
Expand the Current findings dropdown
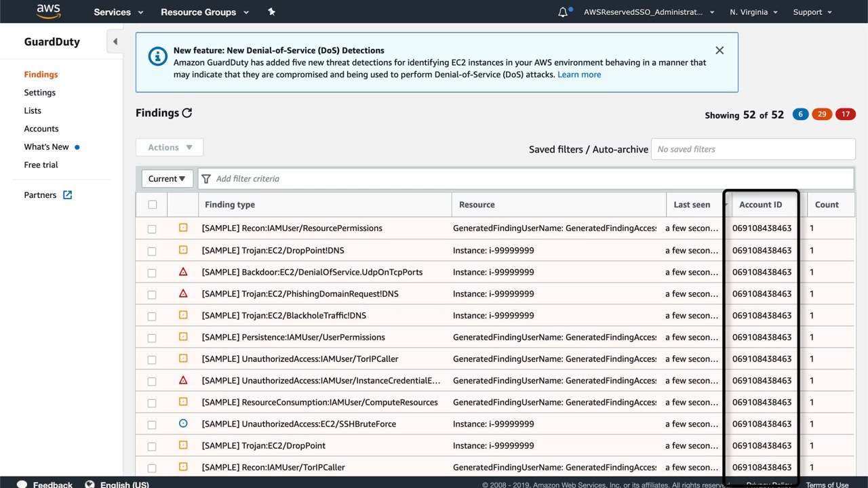tap(167, 179)
